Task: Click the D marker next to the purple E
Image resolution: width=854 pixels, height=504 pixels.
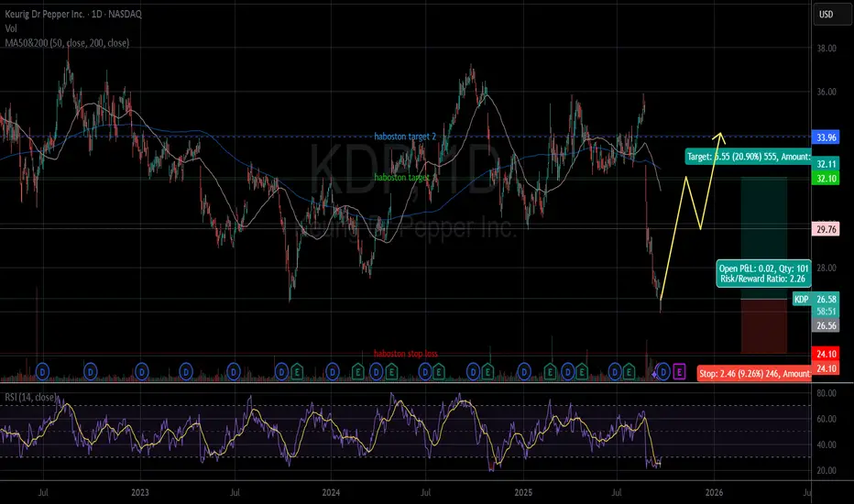Action: (662, 372)
